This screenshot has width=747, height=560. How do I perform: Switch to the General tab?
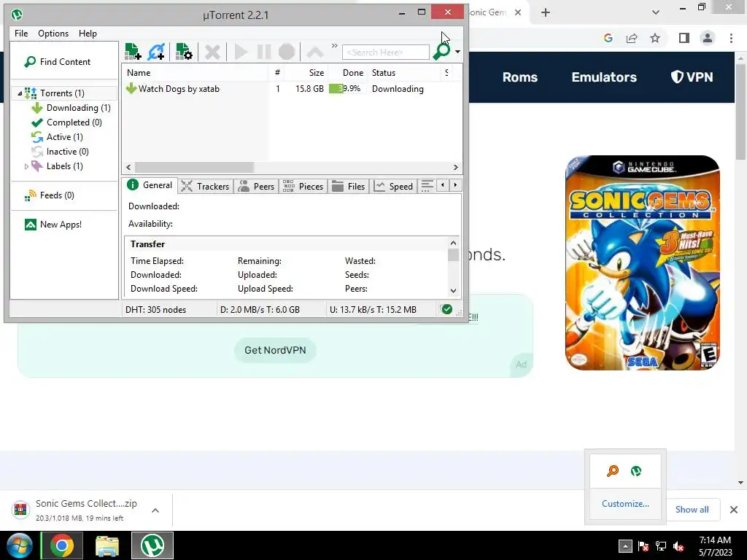[150, 185]
